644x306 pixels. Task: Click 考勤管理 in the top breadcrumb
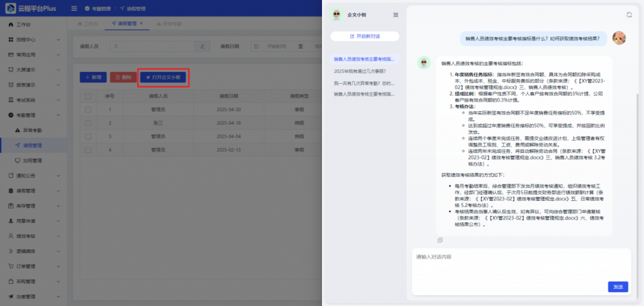point(97,9)
